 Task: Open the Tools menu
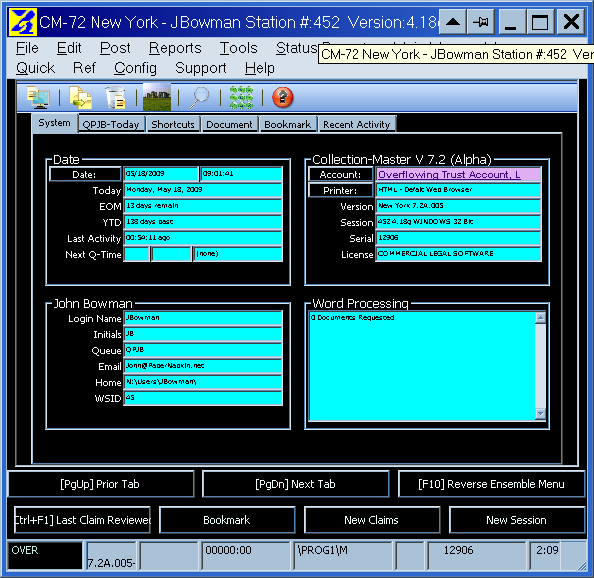[x=238, y=48]
